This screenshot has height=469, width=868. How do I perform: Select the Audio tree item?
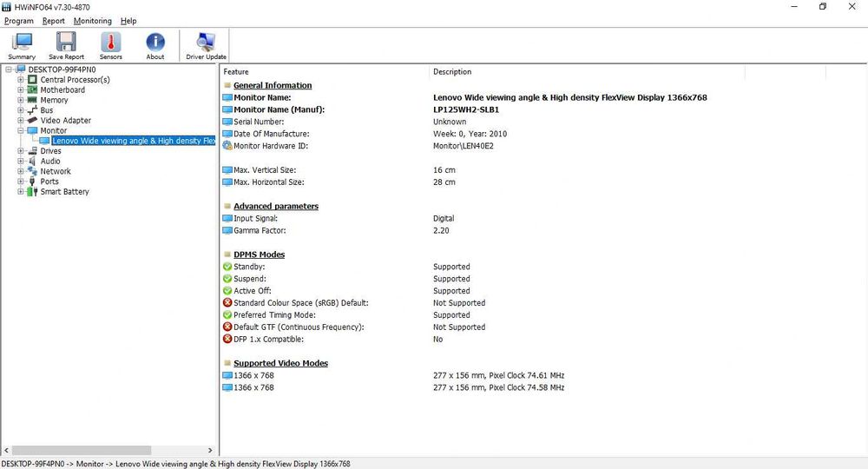[x=50, y=162]
